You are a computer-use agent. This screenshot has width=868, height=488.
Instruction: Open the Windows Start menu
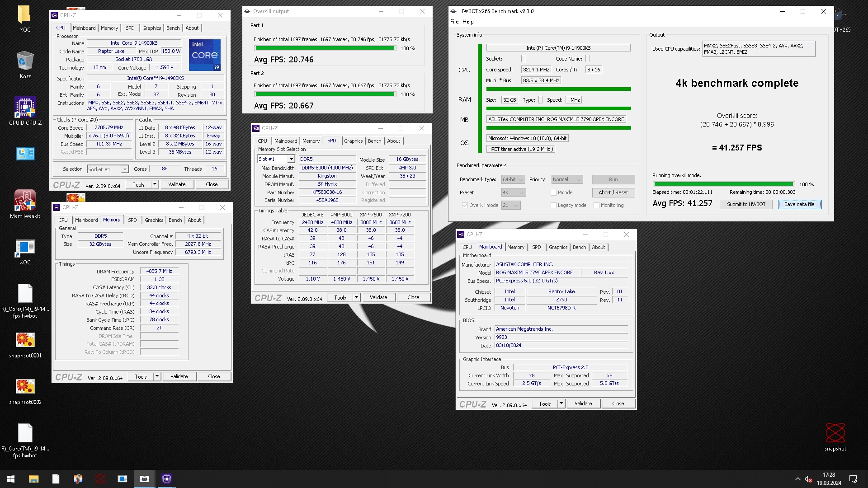point(11,479)
